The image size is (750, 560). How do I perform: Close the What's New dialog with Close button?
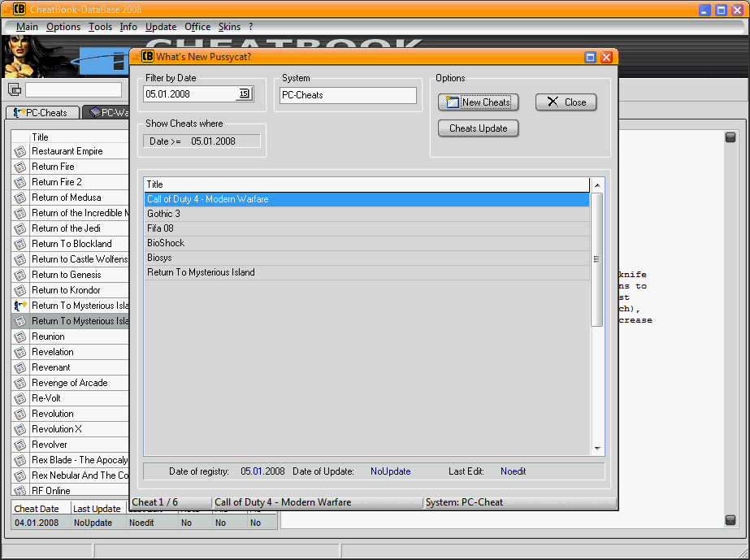[566, 102]
